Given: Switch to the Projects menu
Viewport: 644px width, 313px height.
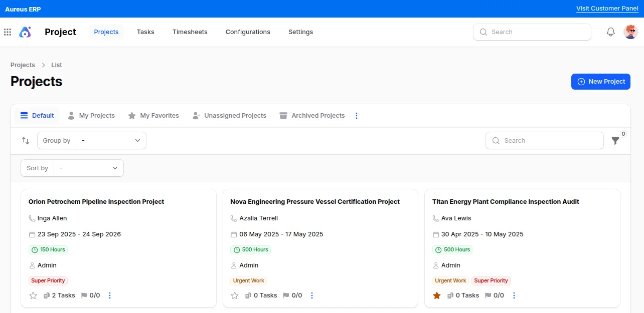Looking at the screenshot, I should 106,32.
